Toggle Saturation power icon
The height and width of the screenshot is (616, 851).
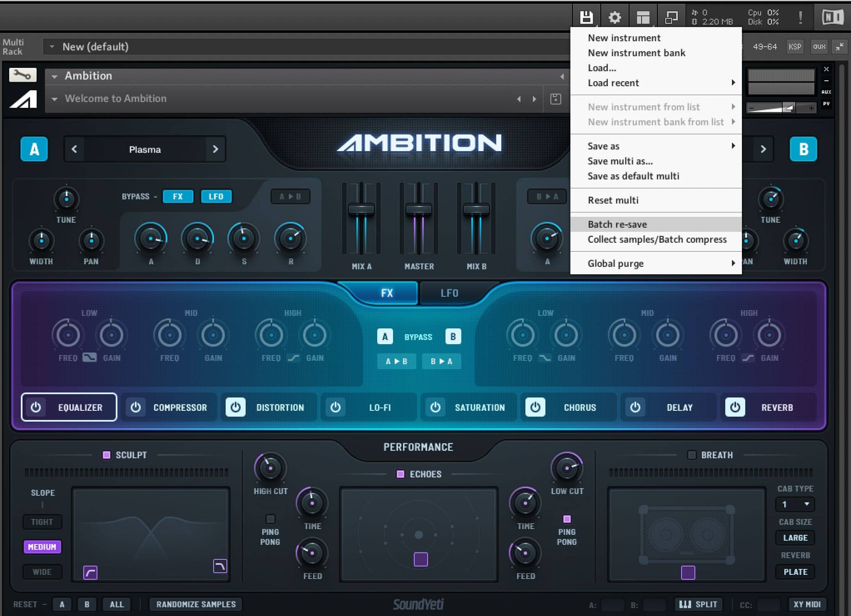pos(435,407)
